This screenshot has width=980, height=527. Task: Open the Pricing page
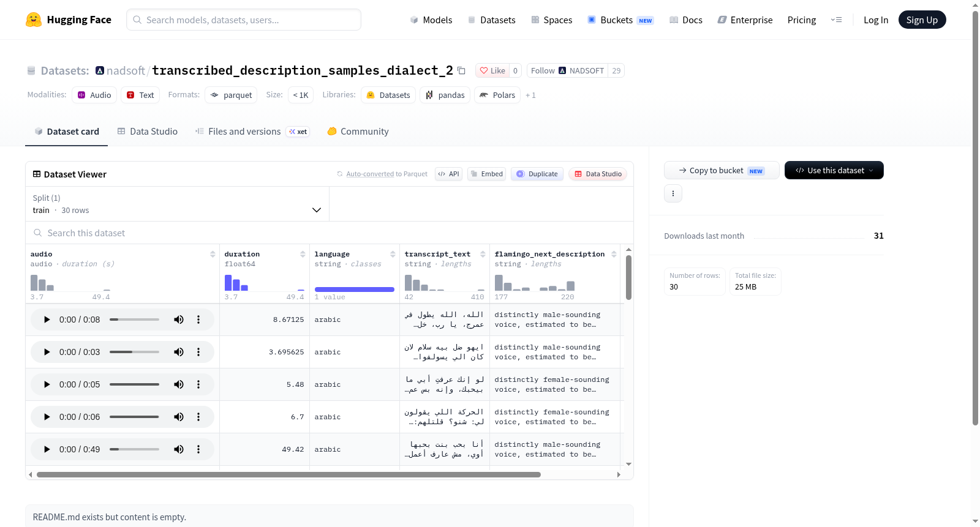[x=802, y=20]
